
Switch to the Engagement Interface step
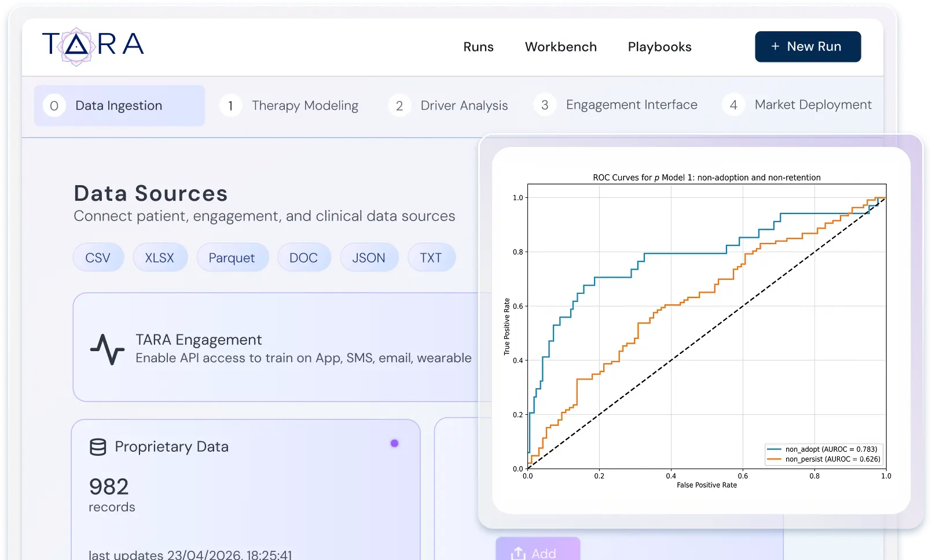[615, 105]
